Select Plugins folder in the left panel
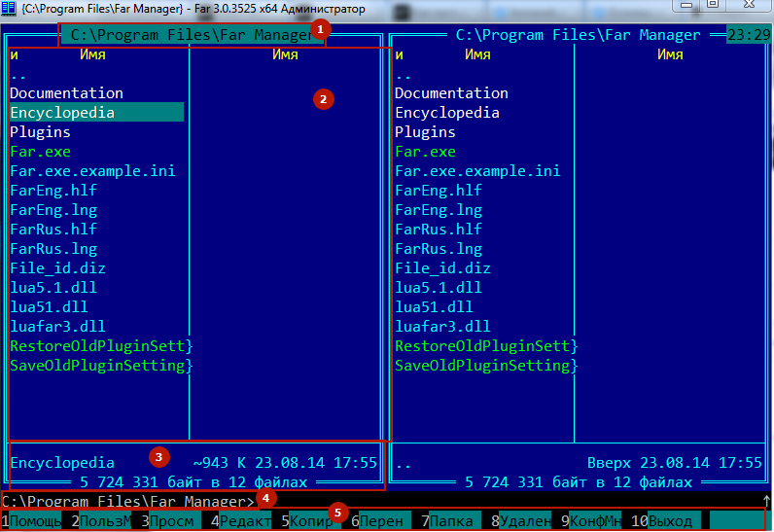This screenshot has width=774, height=532. point(41,132)
